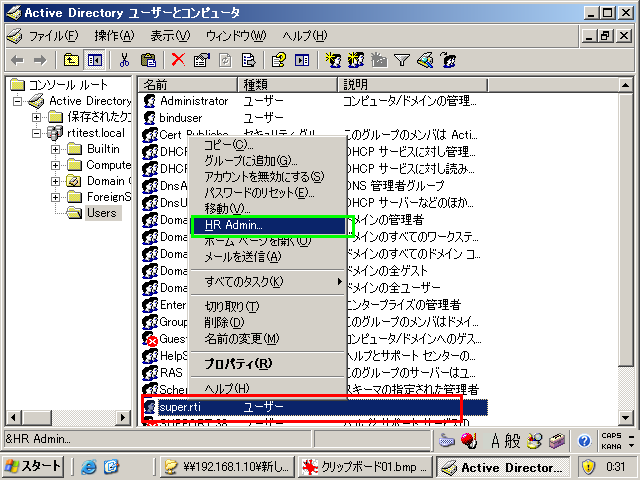Create a new organizational unit icon

pyautogui.click(x=379, y=60)
